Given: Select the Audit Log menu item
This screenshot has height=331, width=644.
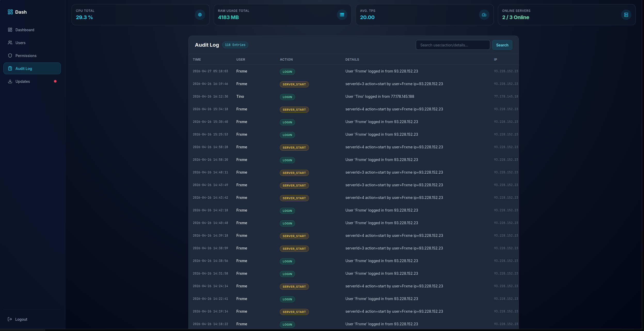Looking at the screenshot, I should click(x=32, y=69).
